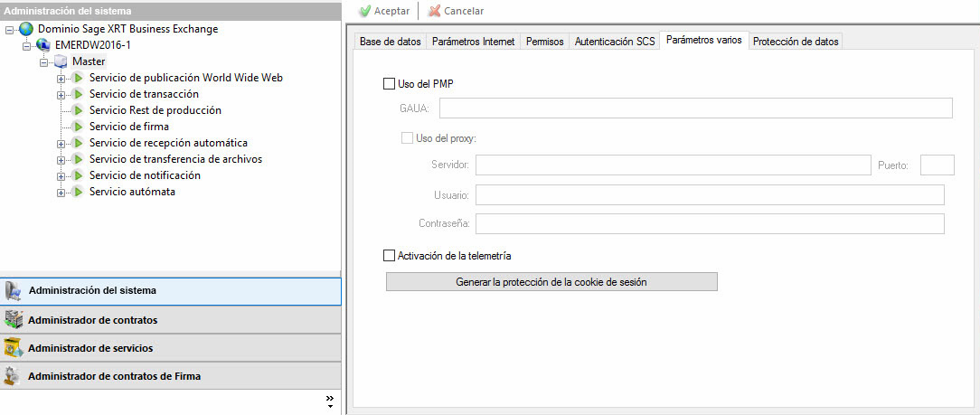
Task: Expand the Servicio de transacción node
Action: (61, 95)
